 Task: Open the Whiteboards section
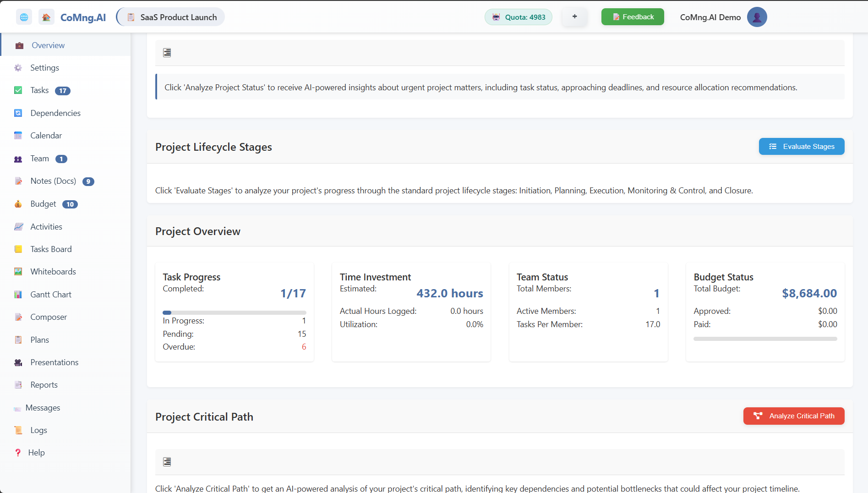(53, 271)
